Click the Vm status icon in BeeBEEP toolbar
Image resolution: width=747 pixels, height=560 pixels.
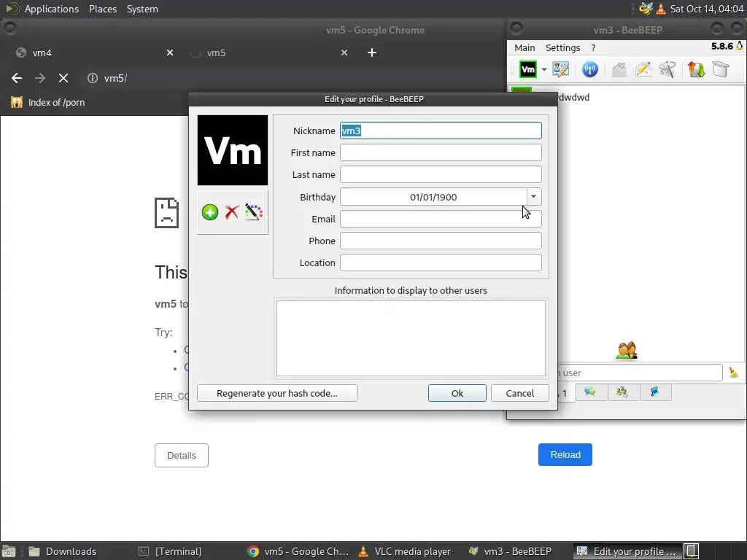(528, 69)
